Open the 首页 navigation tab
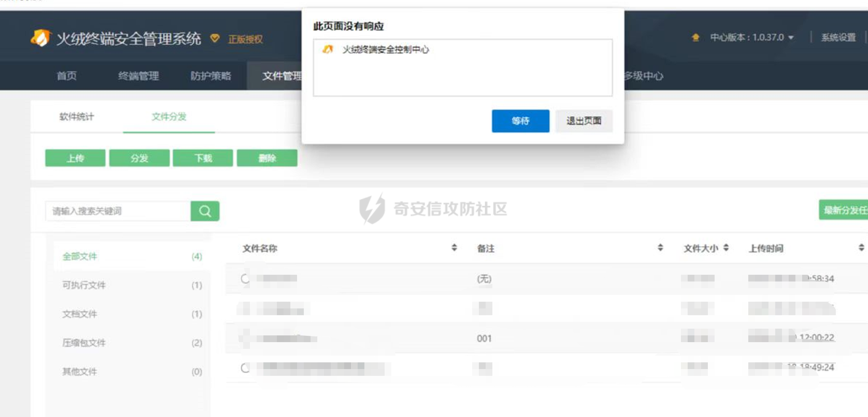 tap(67, 76)
